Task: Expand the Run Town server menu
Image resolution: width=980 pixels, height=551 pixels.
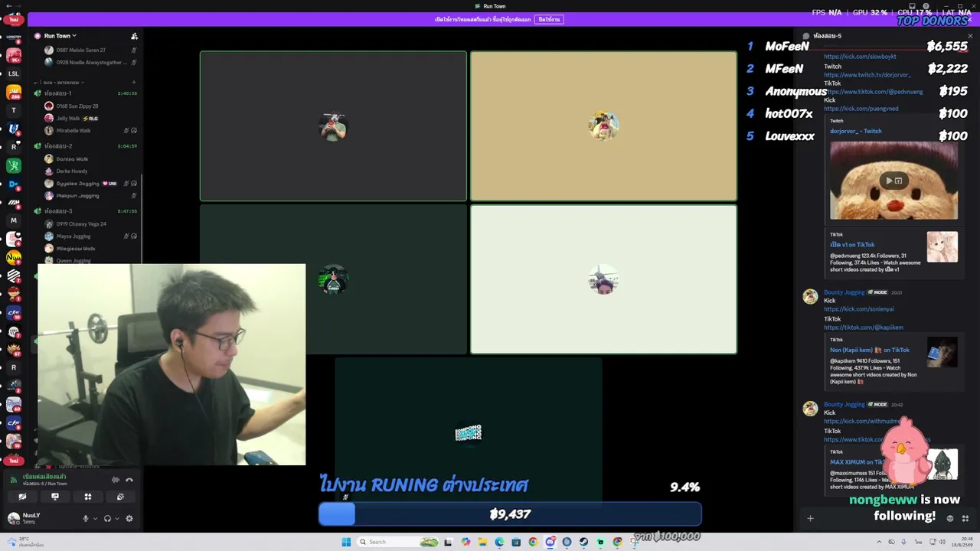Action: 60,36
